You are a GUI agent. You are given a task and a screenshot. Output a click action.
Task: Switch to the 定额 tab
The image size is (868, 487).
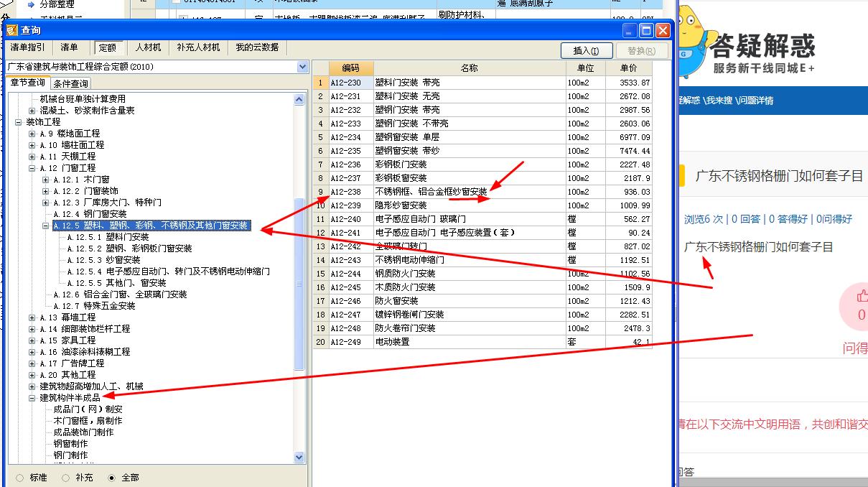pyautogui.click(x=108, y=48)
